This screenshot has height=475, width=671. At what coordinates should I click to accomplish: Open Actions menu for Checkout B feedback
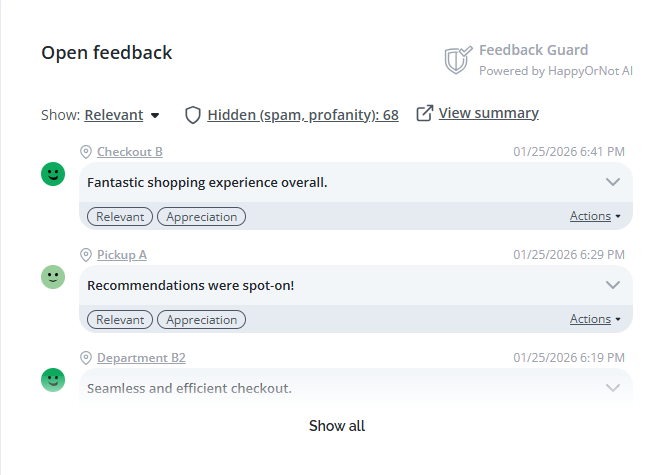click(595, 216)
